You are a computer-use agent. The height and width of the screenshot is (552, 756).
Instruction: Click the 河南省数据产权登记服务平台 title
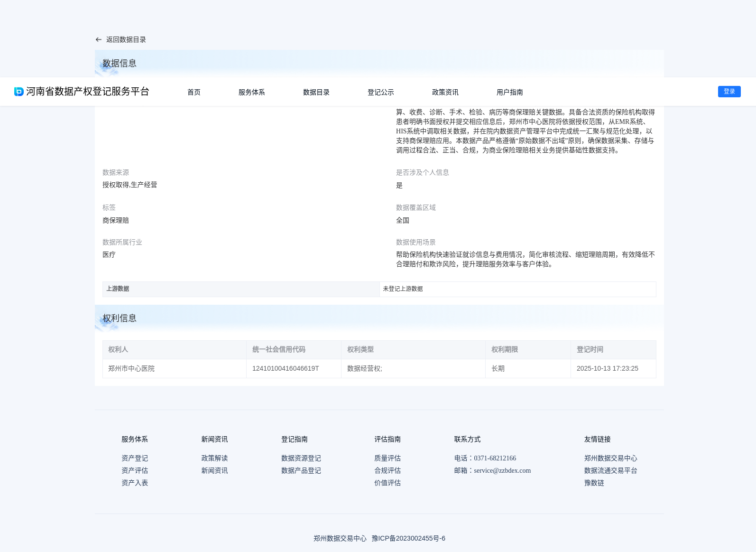click(88, 92)
